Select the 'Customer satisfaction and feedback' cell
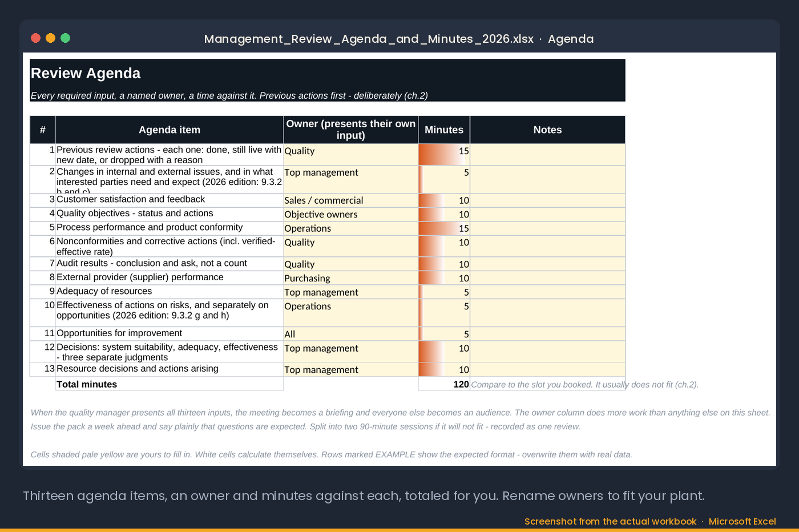The image size is (799, 532). click(170, 200)
